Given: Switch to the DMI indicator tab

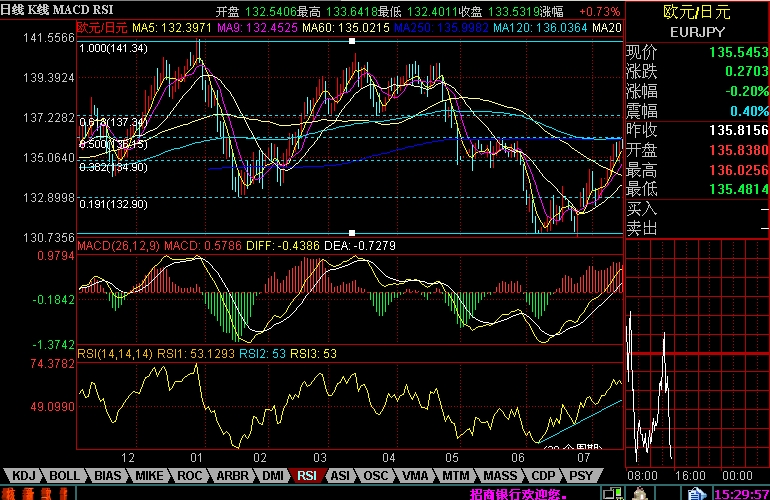Looking at the screenshot, I should (x=273, y=475).
